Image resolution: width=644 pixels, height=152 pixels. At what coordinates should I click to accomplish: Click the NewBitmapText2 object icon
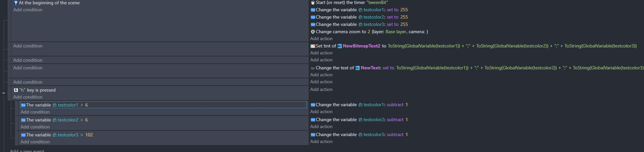coord(339,46)
